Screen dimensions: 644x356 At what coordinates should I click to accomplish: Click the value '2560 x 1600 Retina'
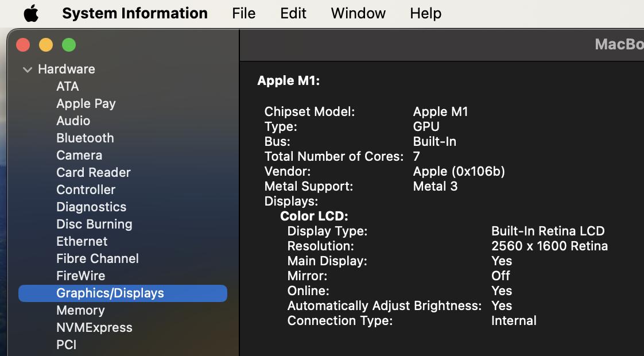coord(549,246)
